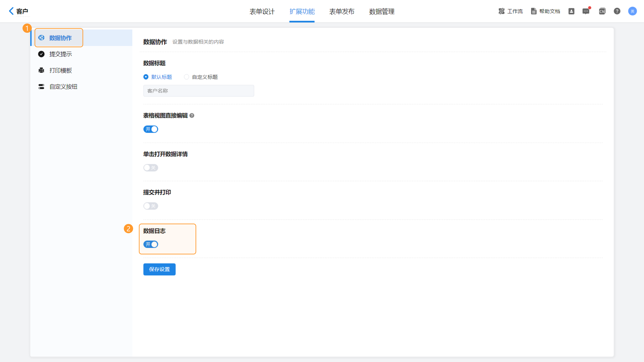Click the 保存设置 button
This screenshot has height=362, width=644.
(x=159, y=269)
